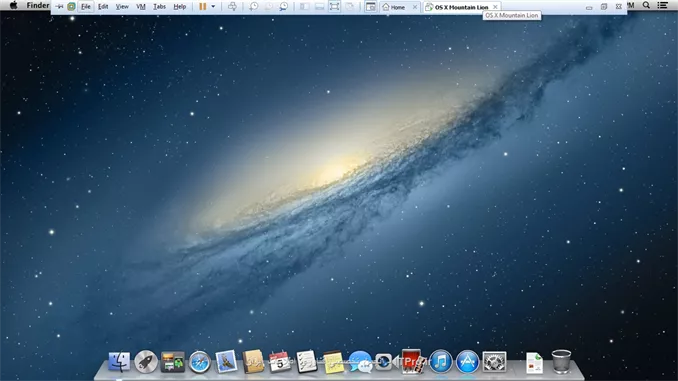Image resolution: width=678 pixels, height=381 pixels.
Task: Open Notes from the Dock
Action: click(333, 362)
